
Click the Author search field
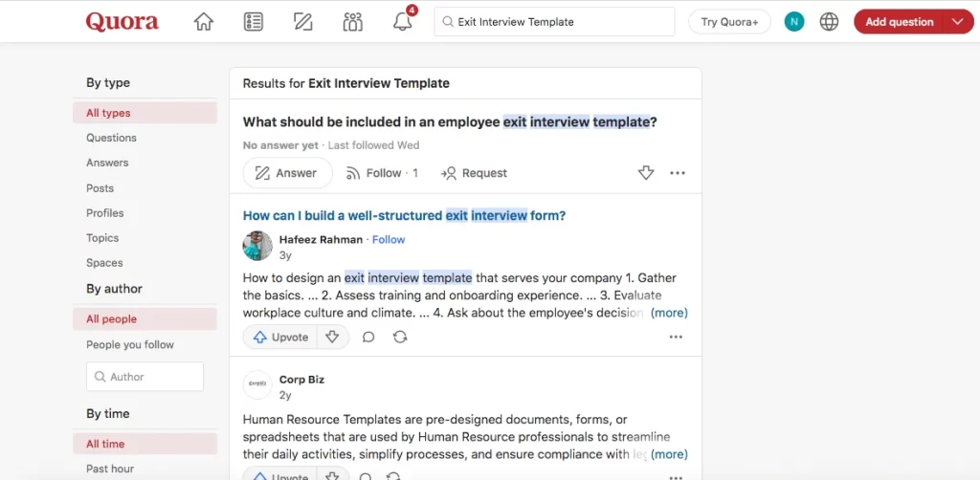point(145,377)
